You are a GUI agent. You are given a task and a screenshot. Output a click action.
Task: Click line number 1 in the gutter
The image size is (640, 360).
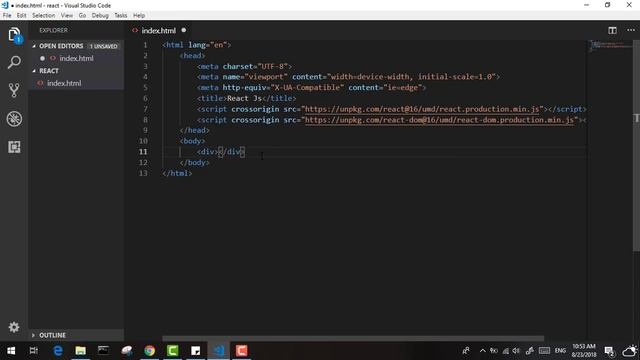[145, 45]
